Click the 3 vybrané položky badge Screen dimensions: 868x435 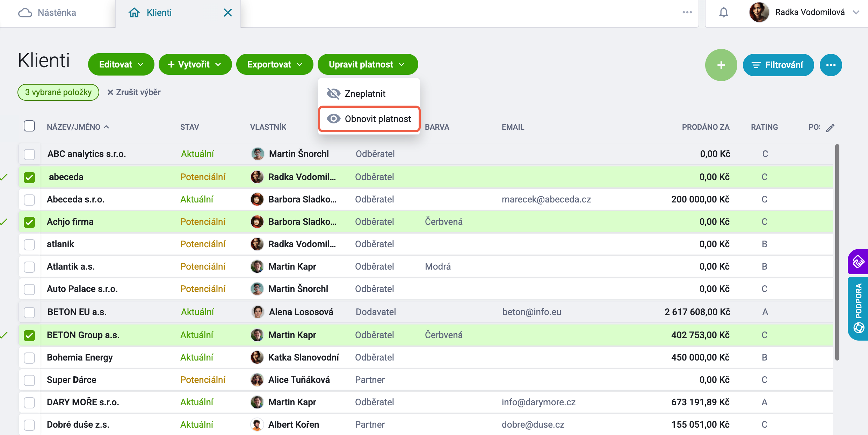(58, 92)
